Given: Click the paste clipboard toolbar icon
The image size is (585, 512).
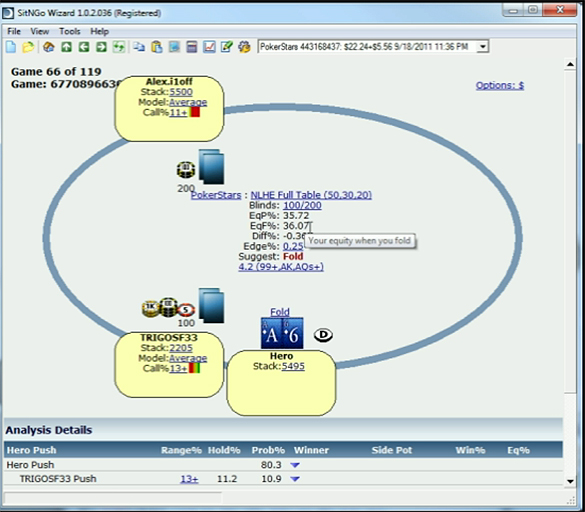Looking at the screenshot, I should click(157, 47).
